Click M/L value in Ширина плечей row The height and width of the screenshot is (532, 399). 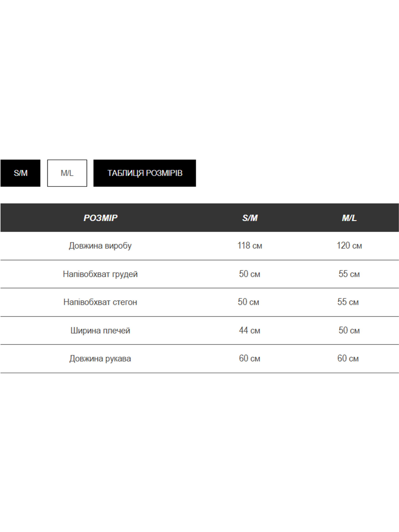(349, 330)
